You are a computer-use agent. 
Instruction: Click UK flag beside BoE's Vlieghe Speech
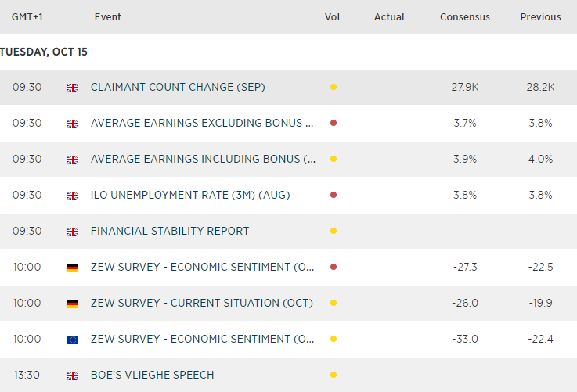pos(73,376)
